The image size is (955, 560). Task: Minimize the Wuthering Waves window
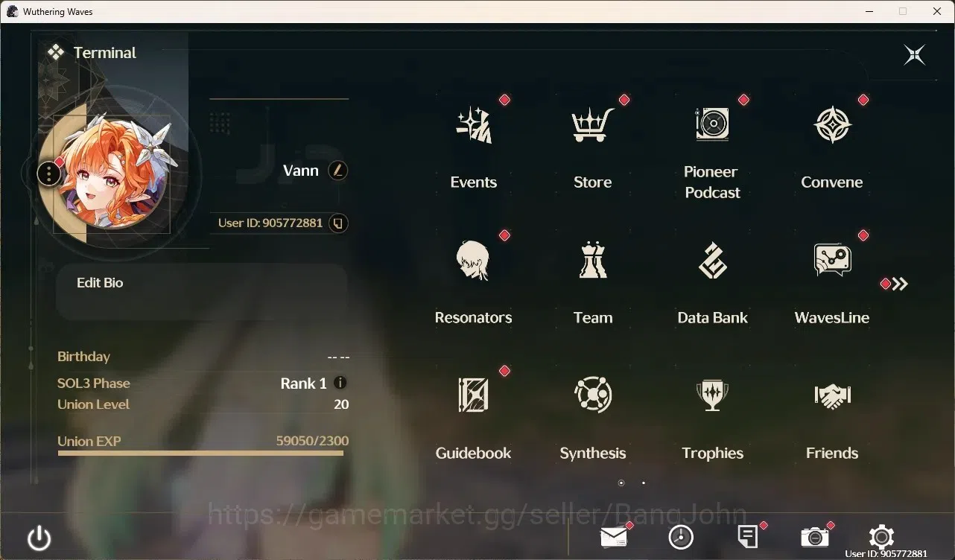point(869,11)
